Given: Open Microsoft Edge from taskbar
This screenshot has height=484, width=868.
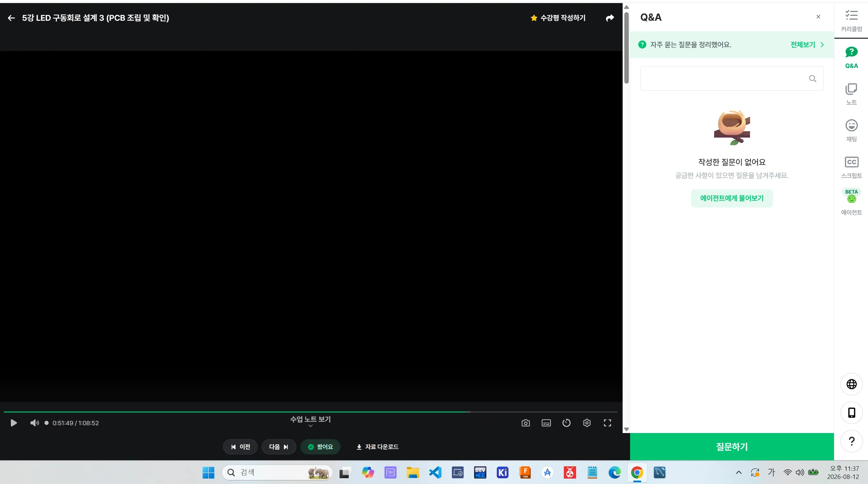Looking at the screenshot, I should point(614,472).
